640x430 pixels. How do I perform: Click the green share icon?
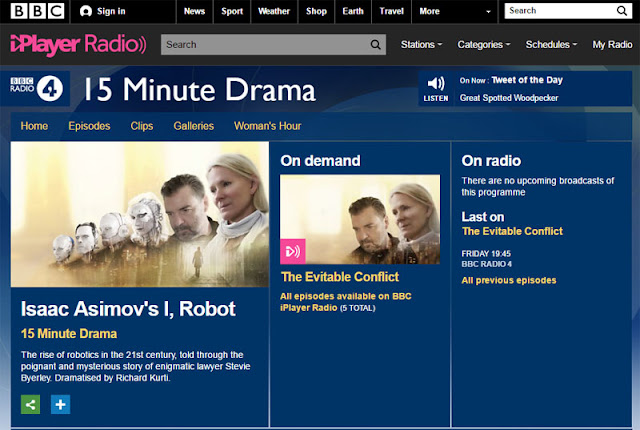coord(31,404)
